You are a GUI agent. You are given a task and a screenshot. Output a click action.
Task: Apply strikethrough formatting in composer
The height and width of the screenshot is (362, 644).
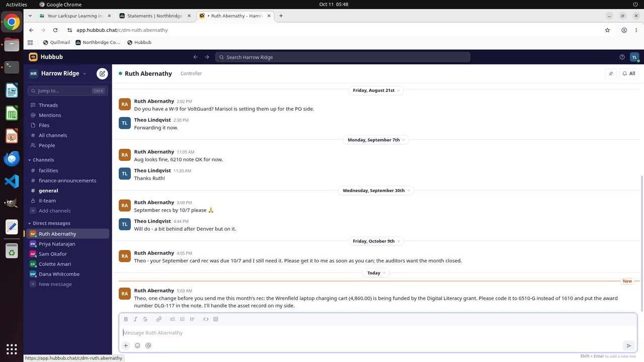click(145, 319)
